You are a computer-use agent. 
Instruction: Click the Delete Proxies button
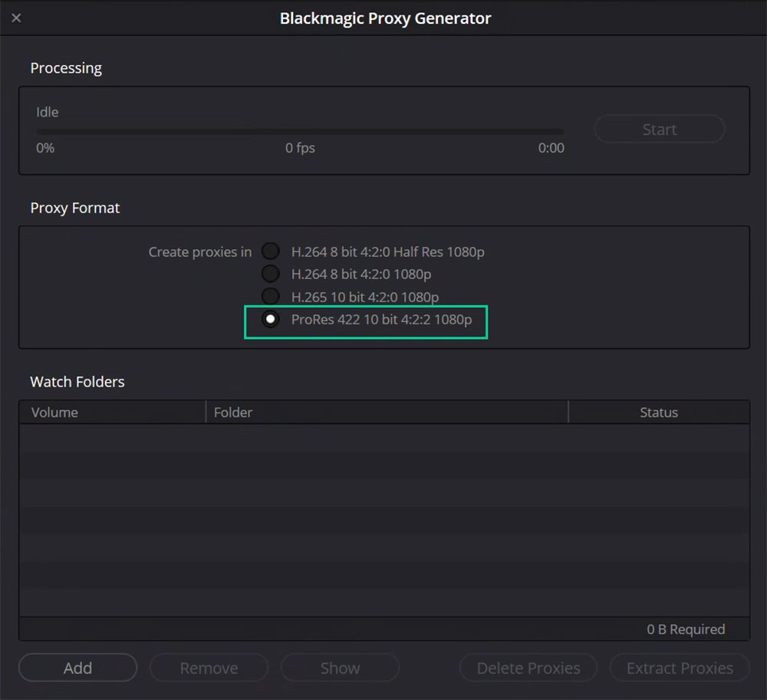[528, 667]
